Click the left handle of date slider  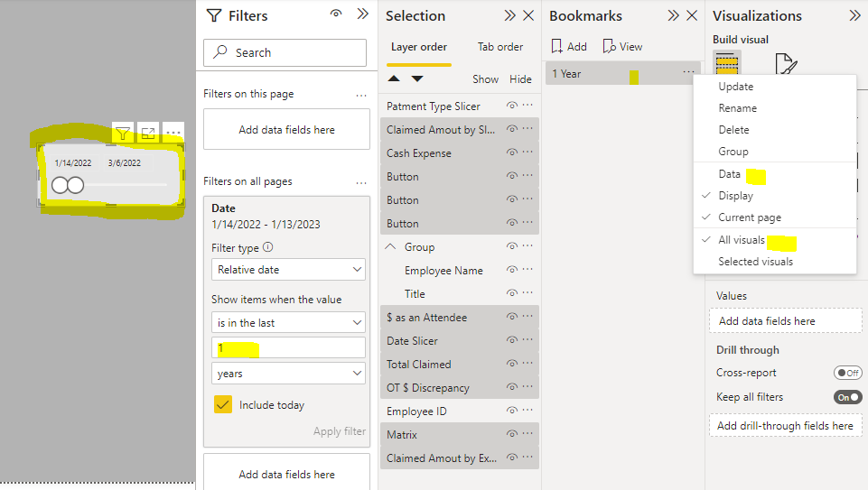point(60,185)
